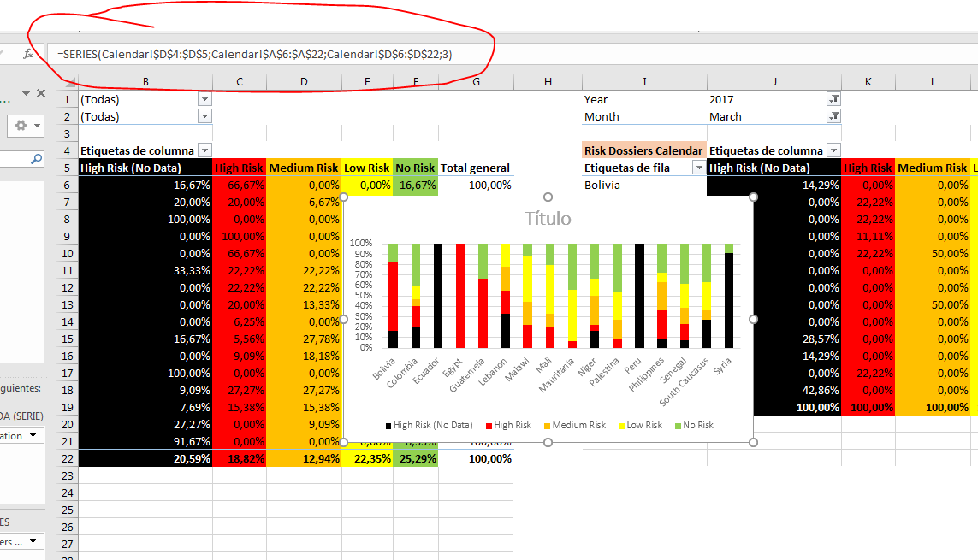Open Etiquetas de columna dropdown in B4
Image resolution: width=978 pixels, height=560 pixels.
pyautogui.click(x=204, y=150)
